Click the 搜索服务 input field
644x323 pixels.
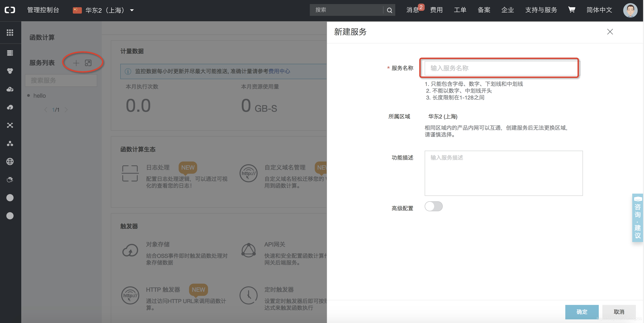[x=61, y=81]
